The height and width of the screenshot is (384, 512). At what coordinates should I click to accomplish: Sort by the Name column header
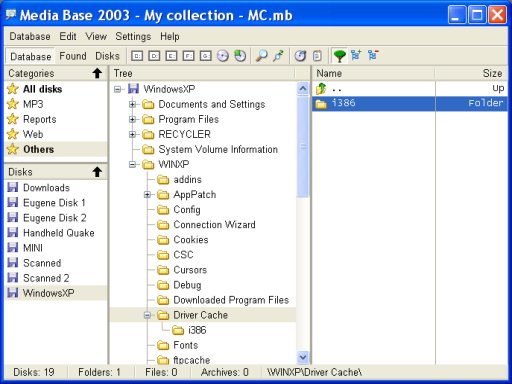click(x=373, y=73)
